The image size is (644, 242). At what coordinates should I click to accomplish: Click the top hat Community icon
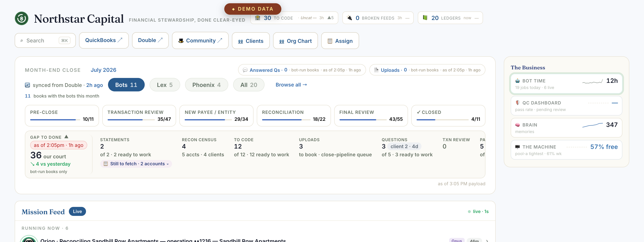(x=181, y=41)
